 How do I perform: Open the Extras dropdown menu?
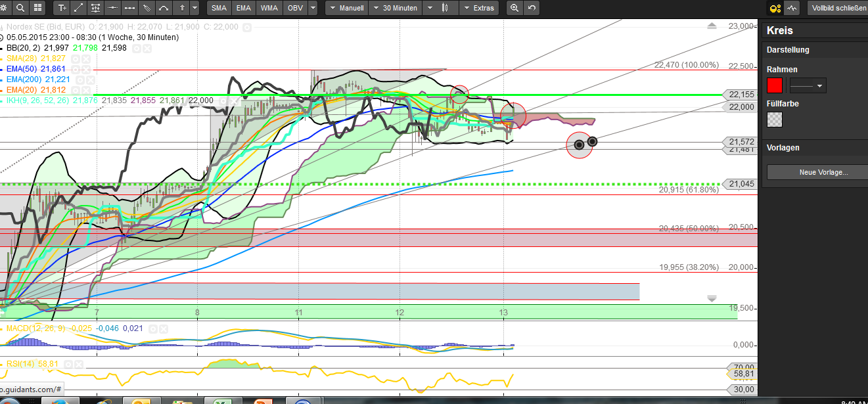point(478,8)
